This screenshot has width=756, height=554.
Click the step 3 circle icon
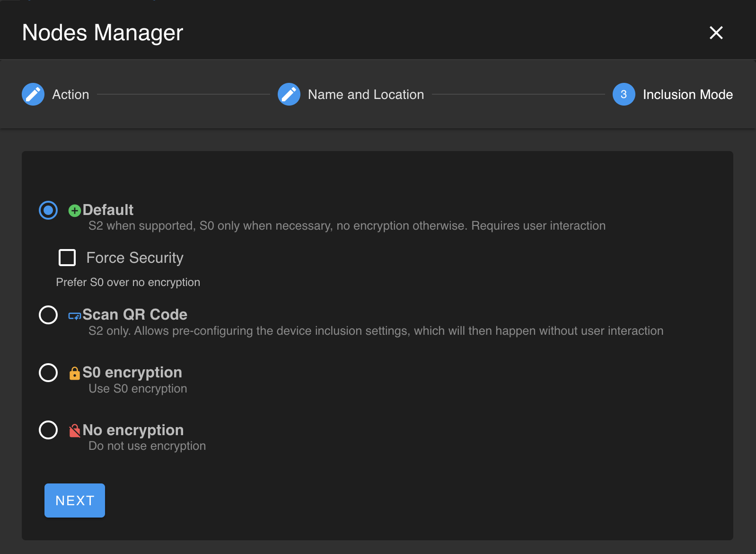tap(624, 94)
